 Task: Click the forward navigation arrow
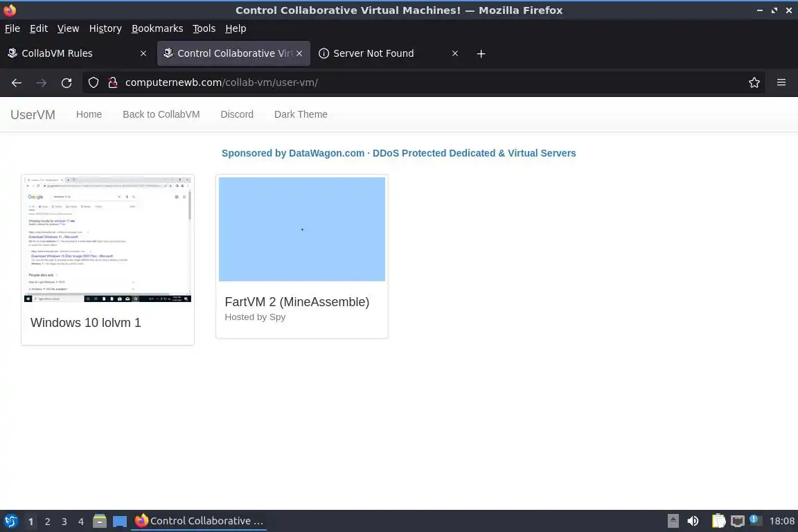(x=42, y=82)
